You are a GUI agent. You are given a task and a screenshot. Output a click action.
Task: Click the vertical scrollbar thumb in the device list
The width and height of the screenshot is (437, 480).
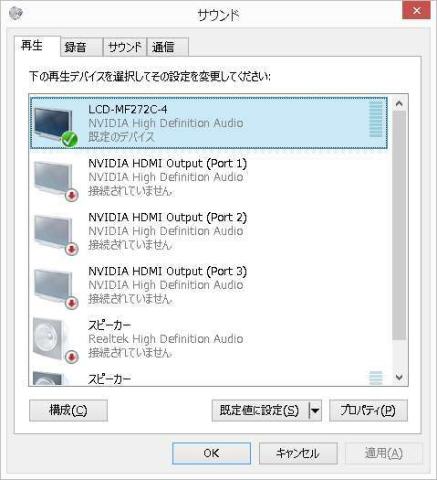(399, 225)
